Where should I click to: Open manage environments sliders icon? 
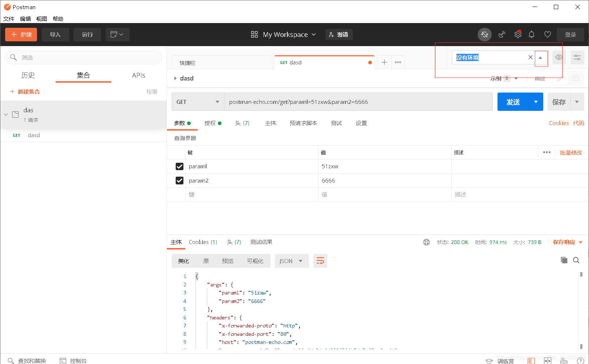(577, 57)
